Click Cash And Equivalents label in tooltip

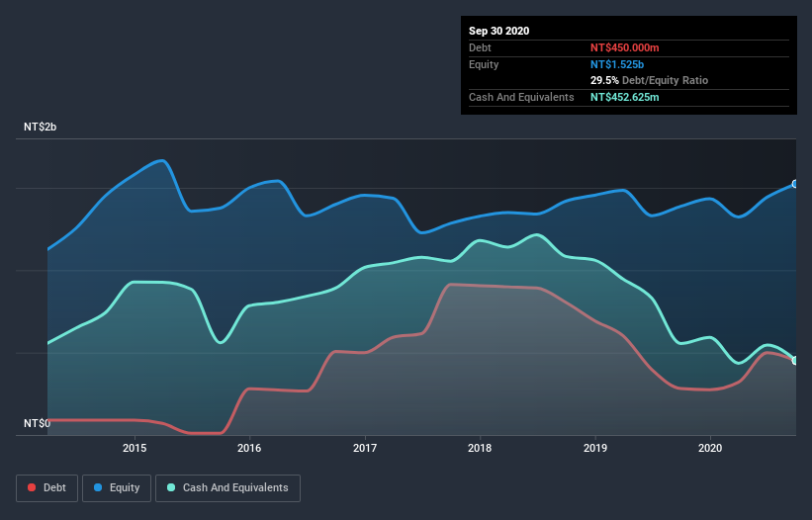point(521,97)
